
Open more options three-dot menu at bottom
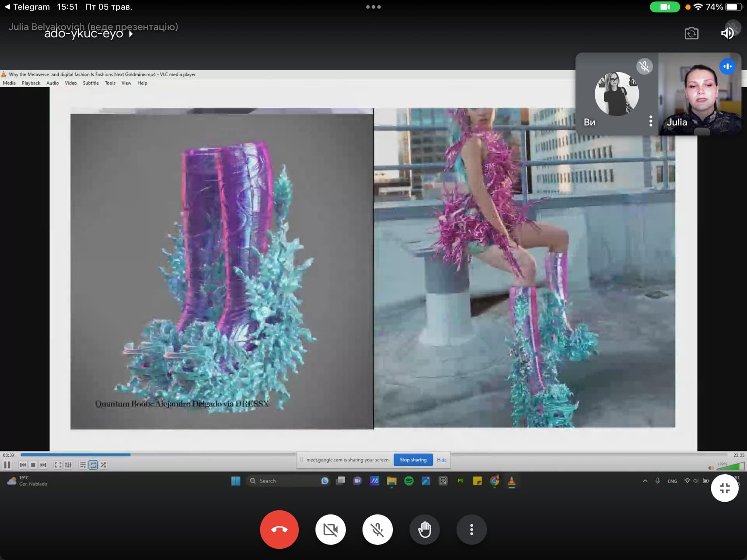(x=472, y=529)
